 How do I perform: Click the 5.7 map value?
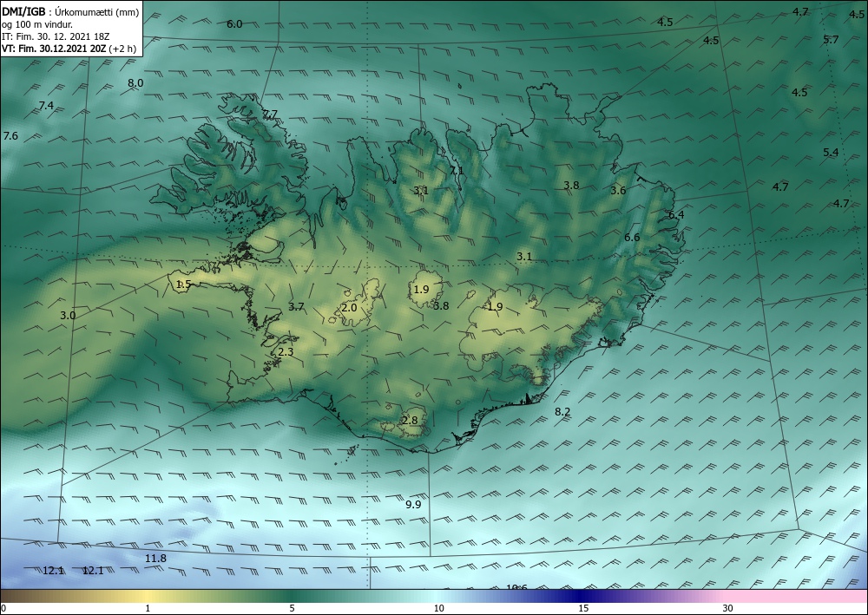pyautogui.click(x=831, y=39)
